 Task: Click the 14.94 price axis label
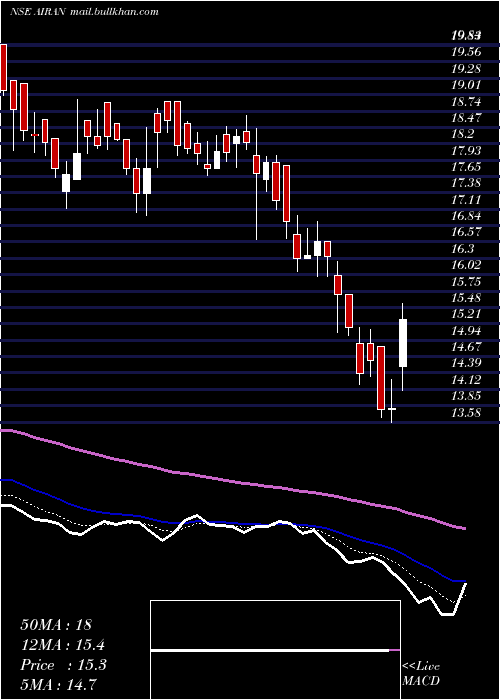click(466, 330)
